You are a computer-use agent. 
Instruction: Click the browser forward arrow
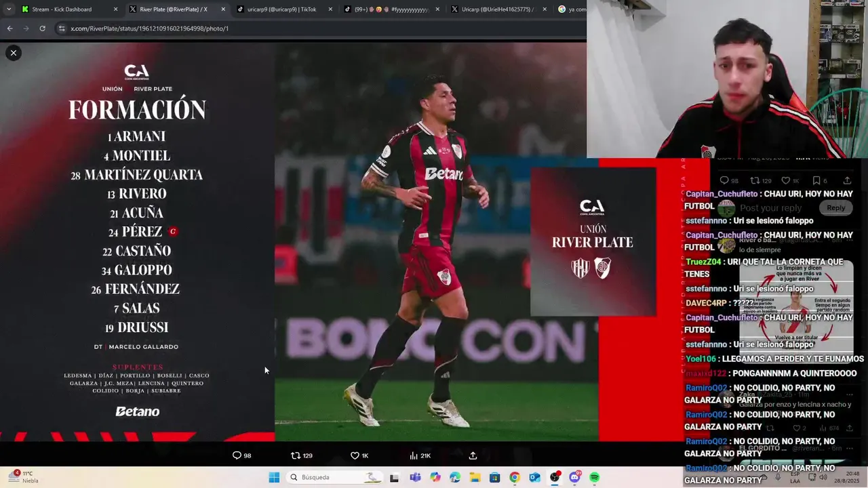point(26,28)
